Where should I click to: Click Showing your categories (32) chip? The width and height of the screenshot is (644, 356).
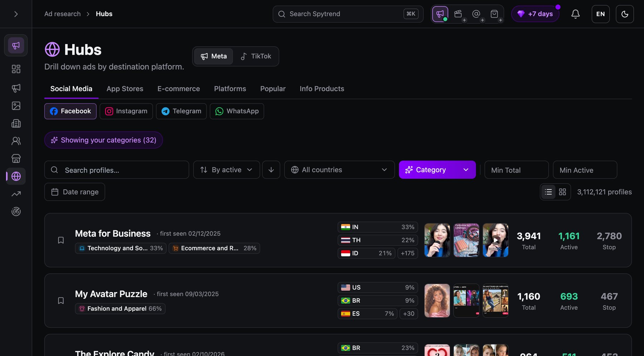tap(104, 140)
